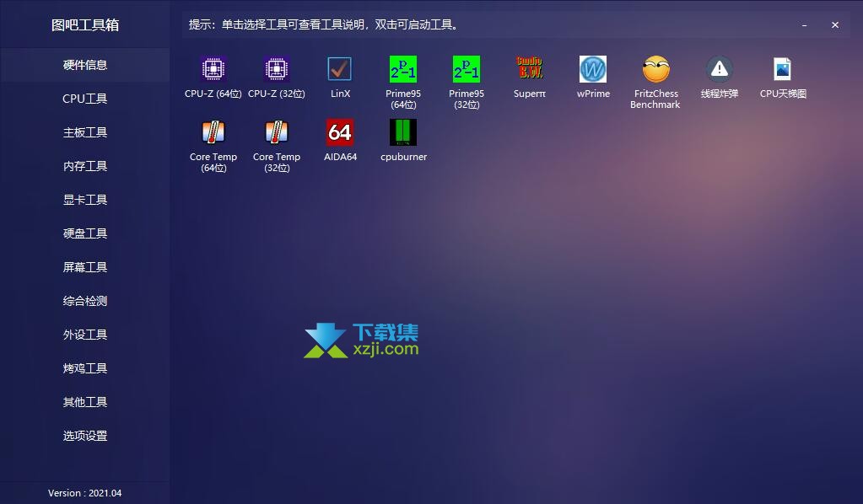Open the 主板工具 category
Screen dimensions: 863x504
click(85, 132)
